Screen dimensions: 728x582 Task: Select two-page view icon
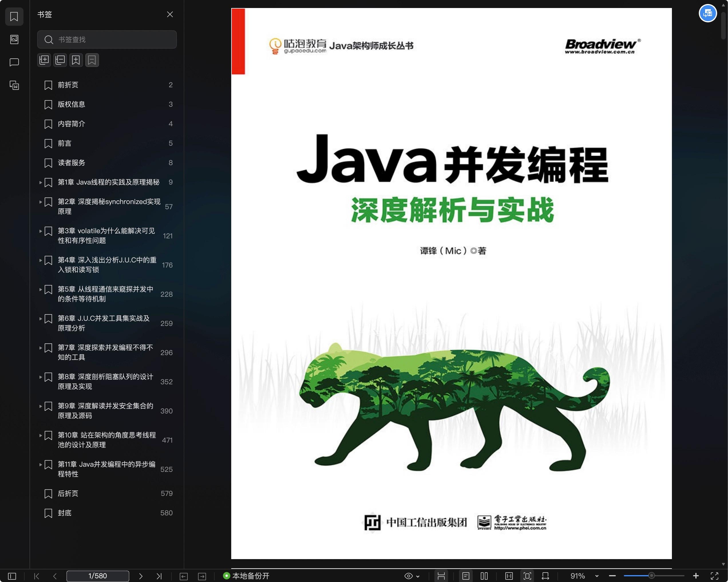(x=484, y=576)
